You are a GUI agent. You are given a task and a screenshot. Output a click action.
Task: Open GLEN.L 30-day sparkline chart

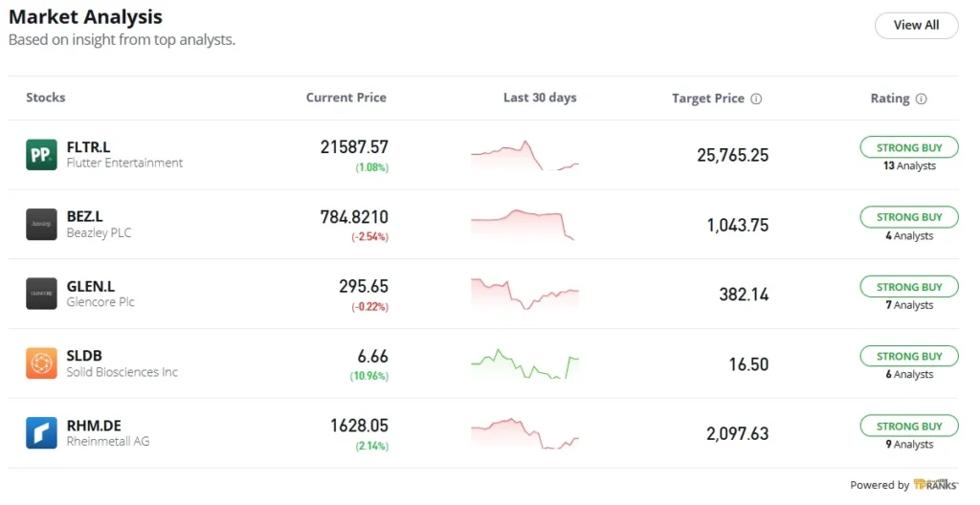(x=525, y=294)
